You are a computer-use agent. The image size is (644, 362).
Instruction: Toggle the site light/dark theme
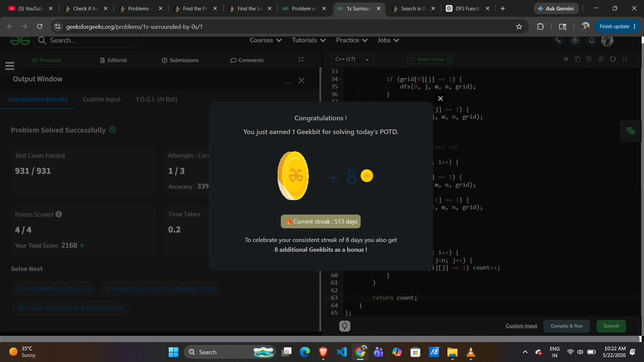coord(575,40)
